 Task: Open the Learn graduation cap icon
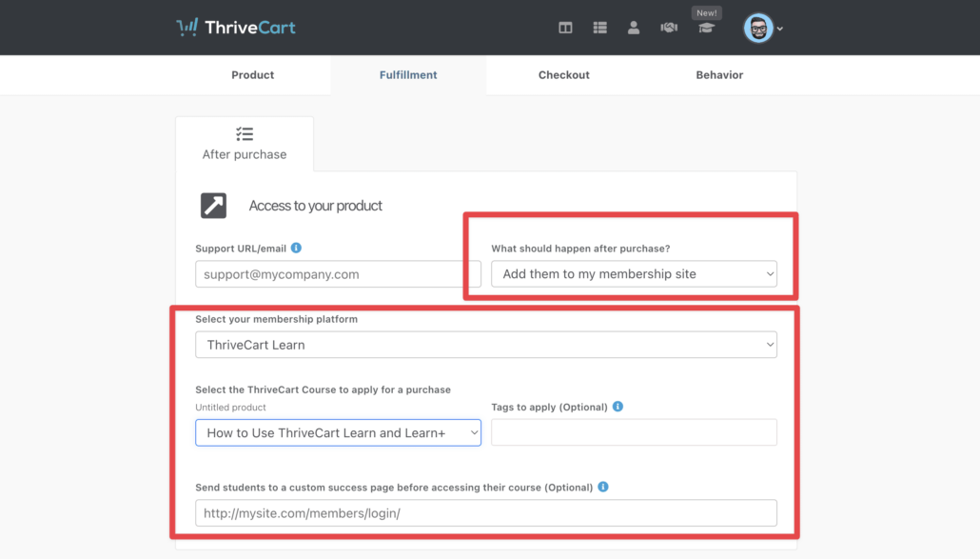click(706, 29)
